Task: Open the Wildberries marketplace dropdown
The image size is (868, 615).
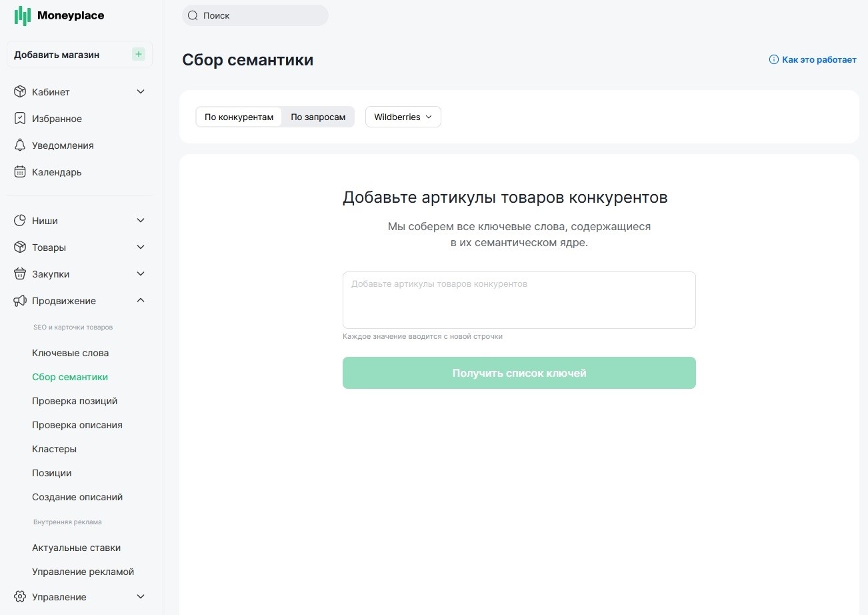Action: pyautogui.click(x=403, y=117)
